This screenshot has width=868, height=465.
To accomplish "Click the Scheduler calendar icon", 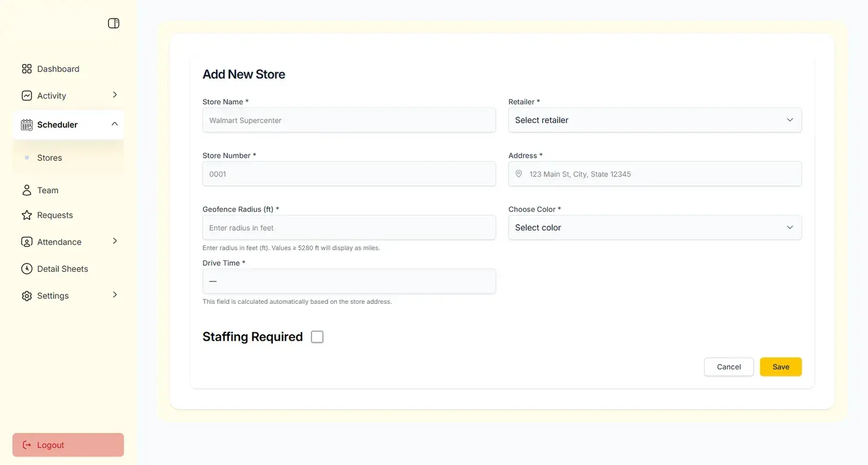I will tap(27, 125).
